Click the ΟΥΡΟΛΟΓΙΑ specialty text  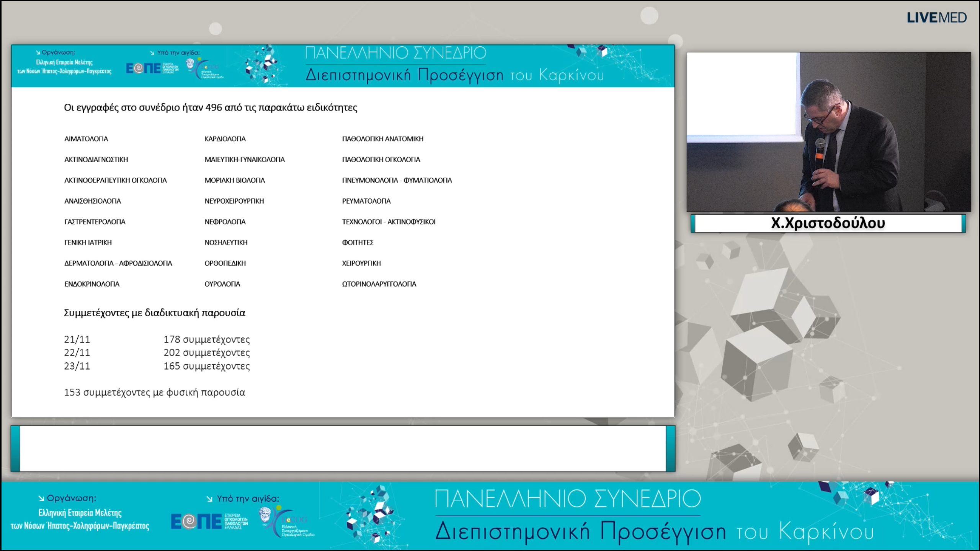[x=222, y=284]
